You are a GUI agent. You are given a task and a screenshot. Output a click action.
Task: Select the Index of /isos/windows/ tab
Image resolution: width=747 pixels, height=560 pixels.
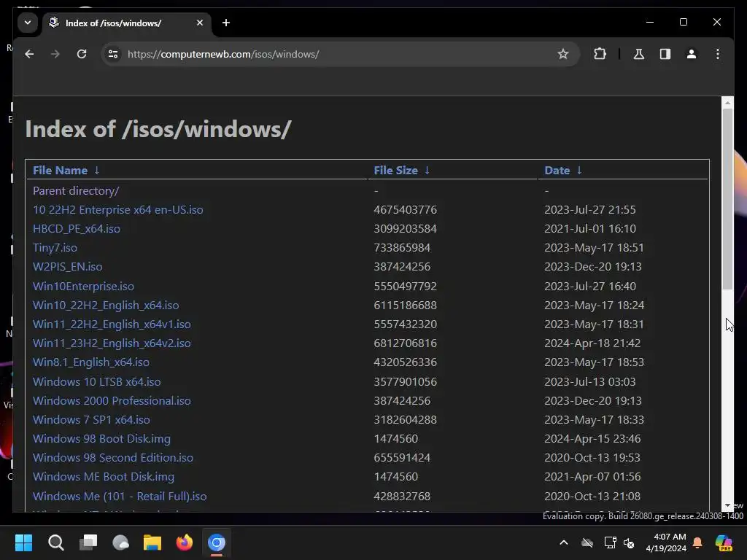[127, 23]
